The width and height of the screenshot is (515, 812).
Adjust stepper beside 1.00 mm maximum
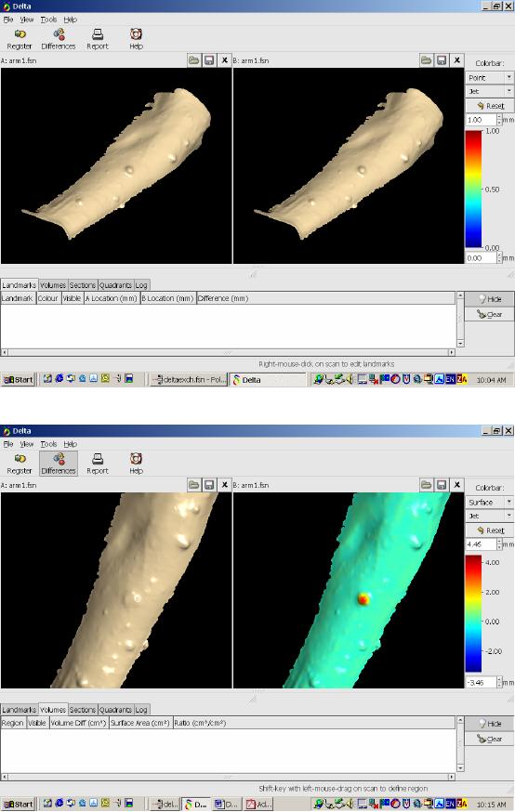click(x=499, y=120)
